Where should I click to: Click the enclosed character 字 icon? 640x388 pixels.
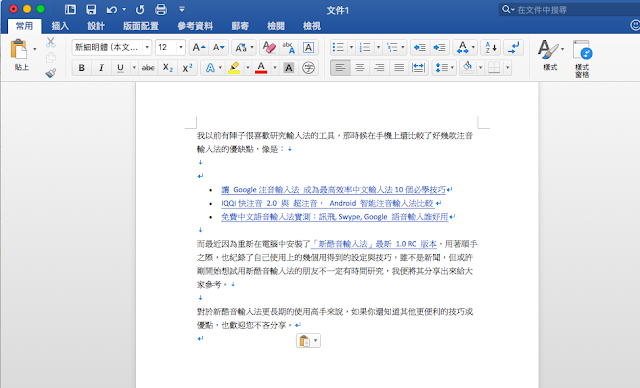(309, 68)
